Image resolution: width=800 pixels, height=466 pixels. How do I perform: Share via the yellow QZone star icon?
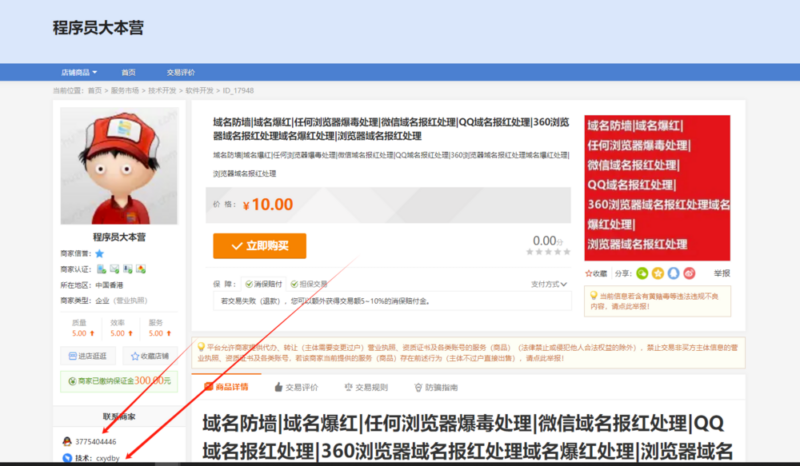[x=658, y=274]
